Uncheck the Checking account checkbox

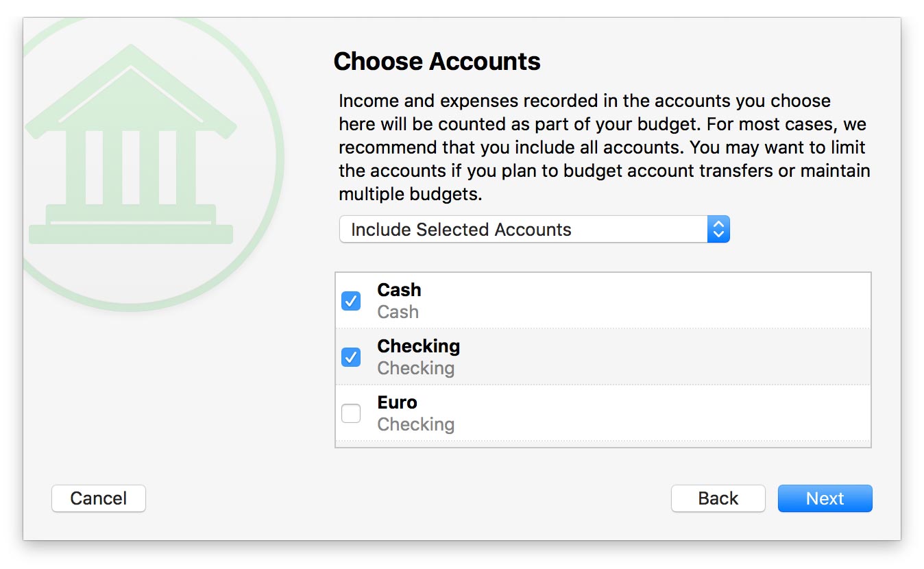(351, 357)
